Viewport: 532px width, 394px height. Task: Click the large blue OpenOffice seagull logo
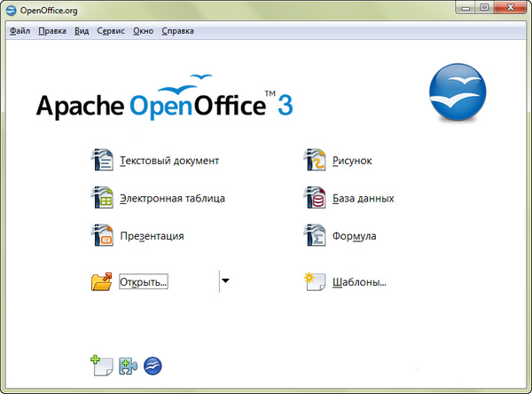point(458,91)
